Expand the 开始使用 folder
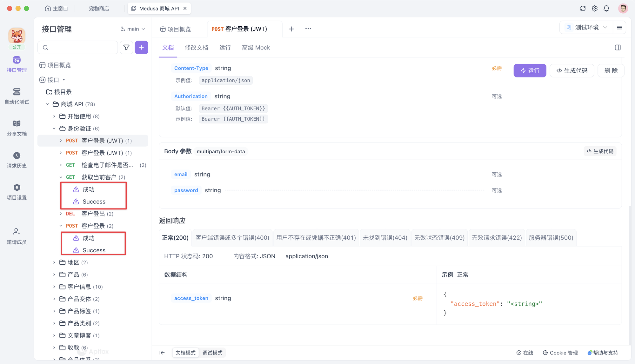The height and width of the screenshot is (364, 635). (x=54, y=116)
